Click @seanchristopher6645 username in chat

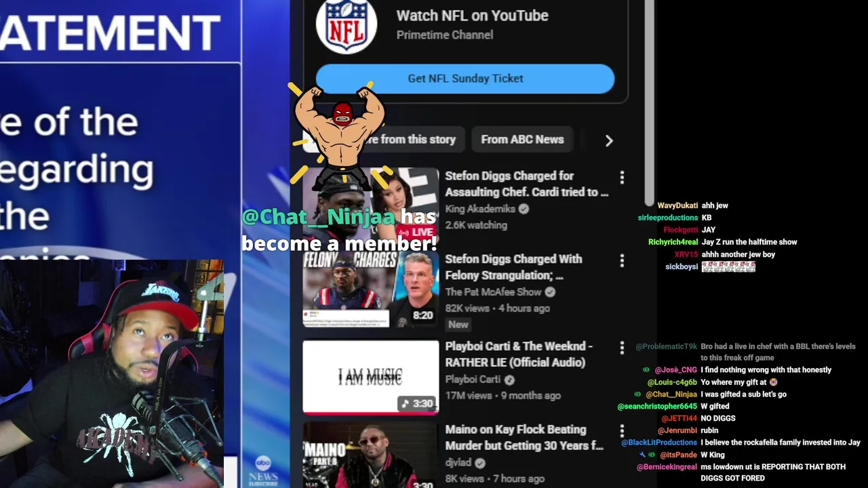tap(657, 407)
